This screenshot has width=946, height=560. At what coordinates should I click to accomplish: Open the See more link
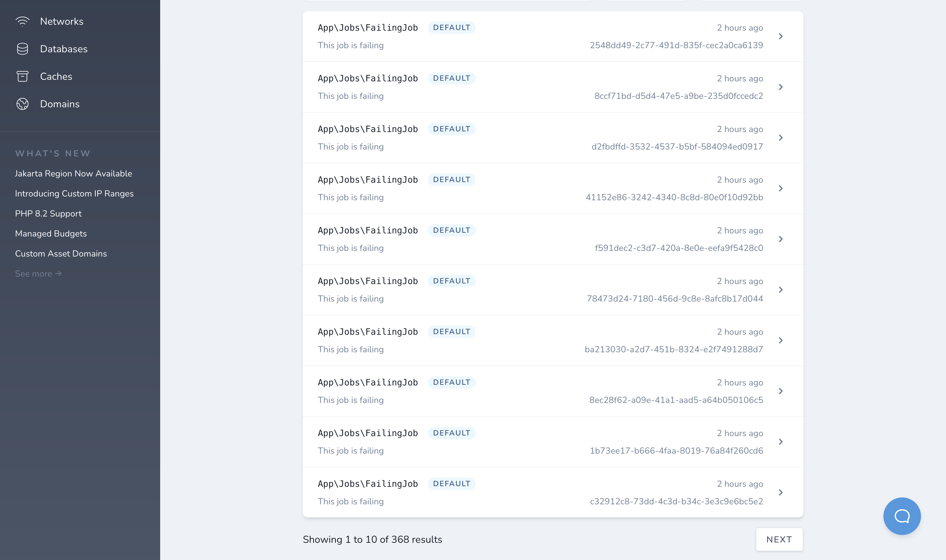click(x=38, y=273)
